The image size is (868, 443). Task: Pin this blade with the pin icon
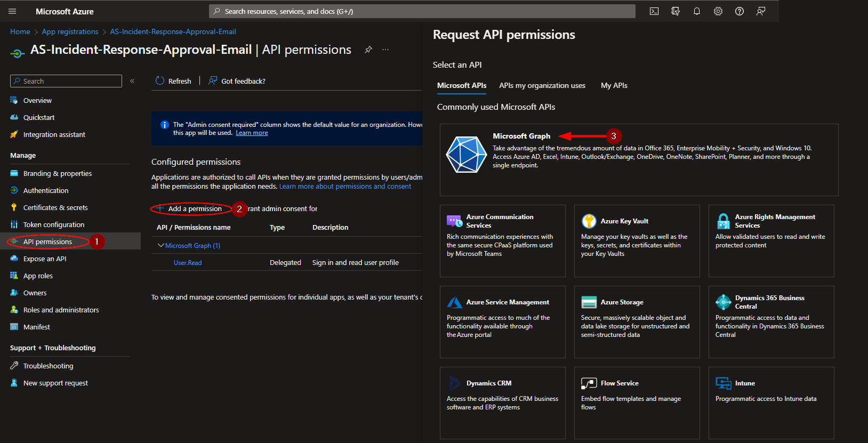368,50
